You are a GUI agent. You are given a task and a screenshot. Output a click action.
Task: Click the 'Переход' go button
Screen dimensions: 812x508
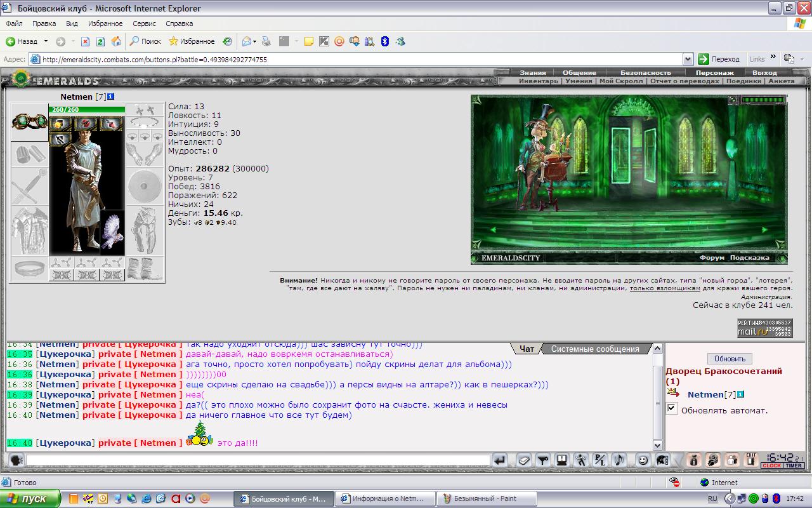(719, 59)
